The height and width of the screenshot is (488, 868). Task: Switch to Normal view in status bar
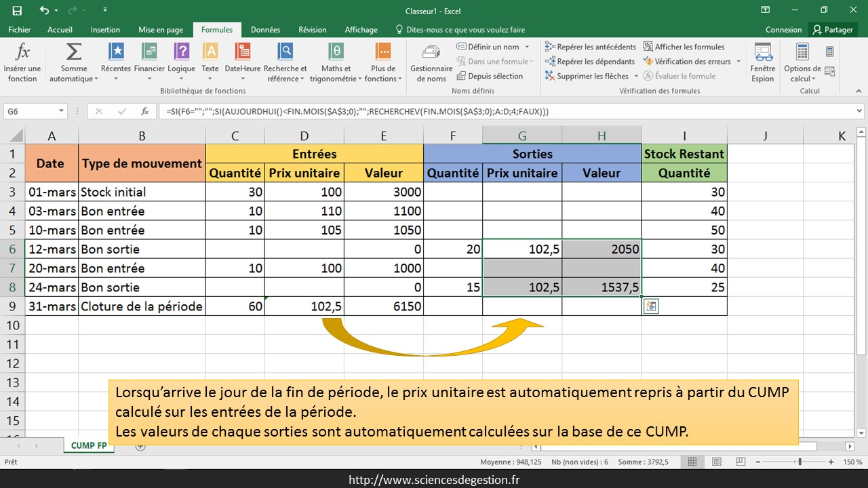click(x=692, y=462)
